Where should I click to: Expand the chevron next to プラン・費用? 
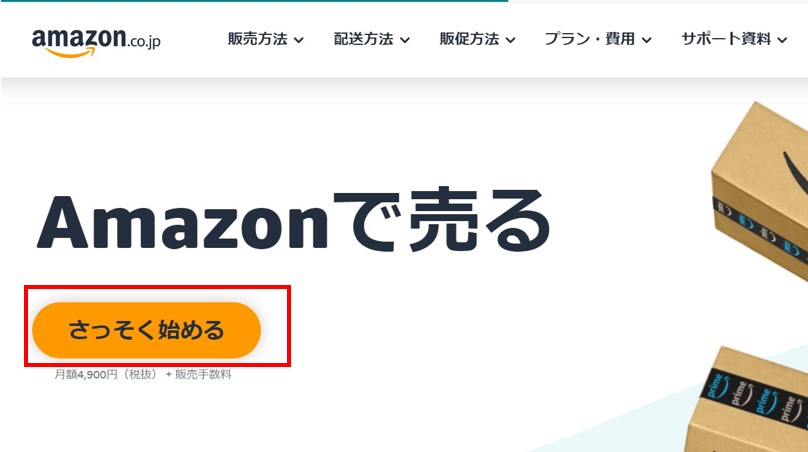point(646,40)
